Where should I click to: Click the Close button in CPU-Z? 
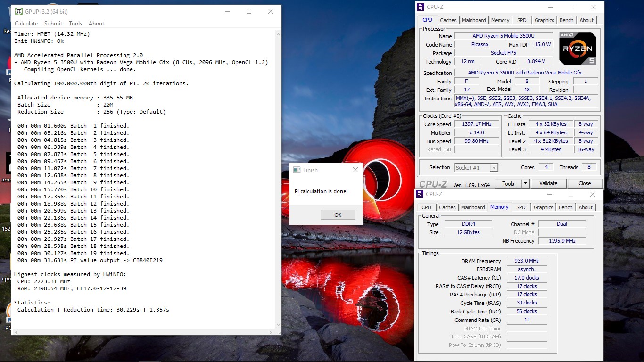coord(585,183)
